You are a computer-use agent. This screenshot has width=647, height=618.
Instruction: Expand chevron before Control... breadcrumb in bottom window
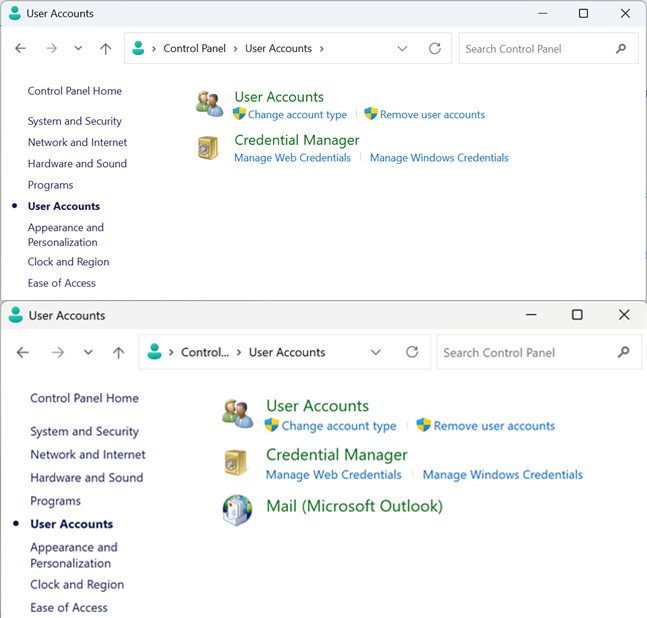[x=171, y=353]
